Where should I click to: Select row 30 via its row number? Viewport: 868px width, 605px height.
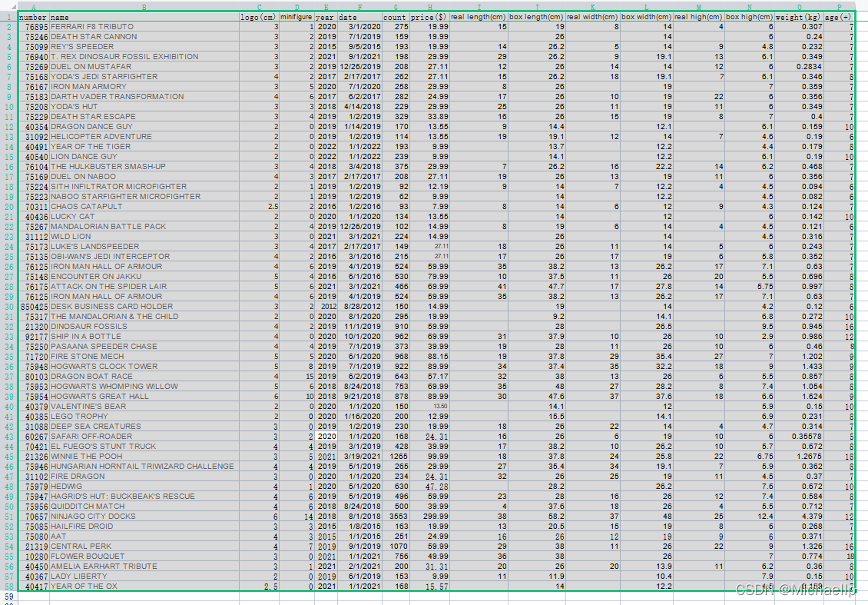tap(9, 307)
